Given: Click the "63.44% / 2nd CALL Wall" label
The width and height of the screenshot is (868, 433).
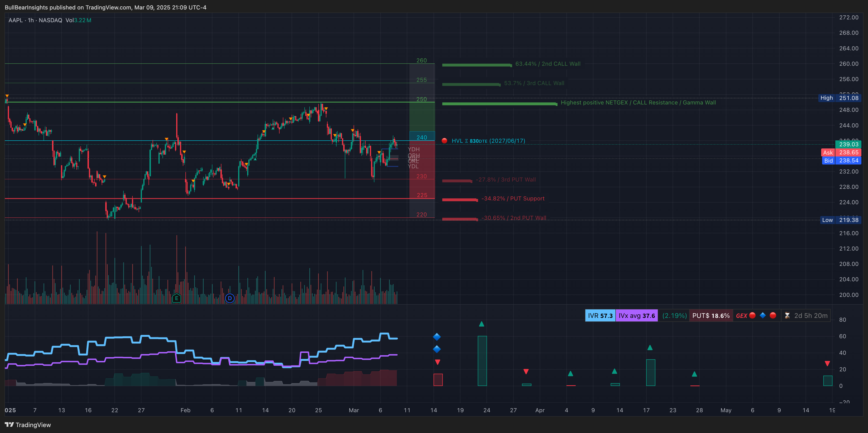Looking at the screenshot, I should [x=548, y=64].
